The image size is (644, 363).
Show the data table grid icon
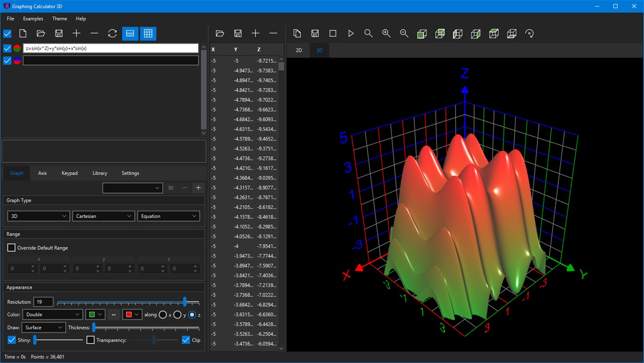tap(148, 33)
